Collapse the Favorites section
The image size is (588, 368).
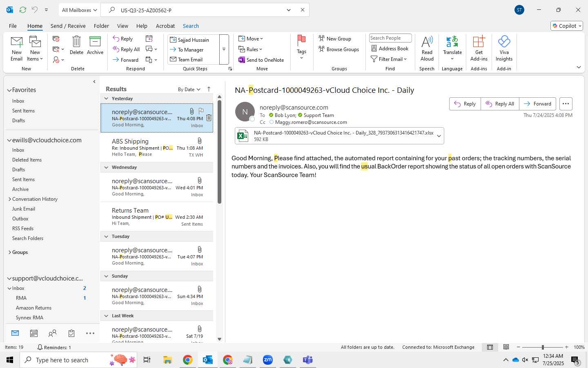pos(9,90)
